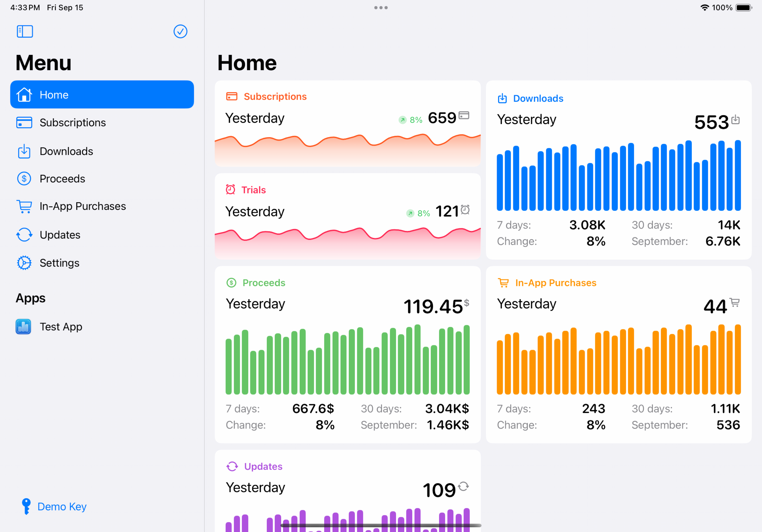Click the Proceeds dollar sidebar icon
This screenshot has height=532, width=762.
(24, 179)
